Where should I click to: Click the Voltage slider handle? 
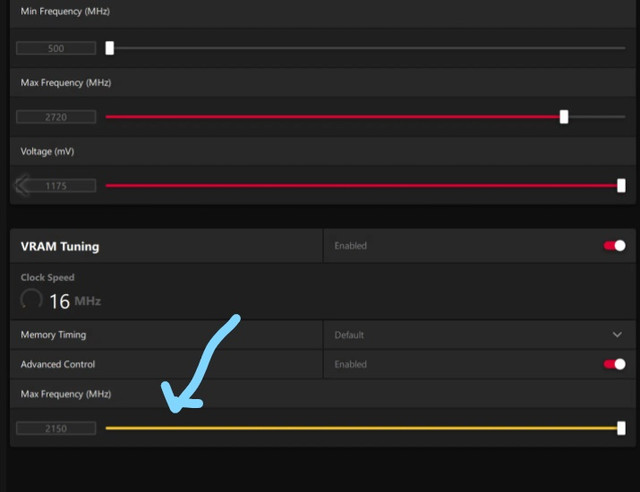621,185
